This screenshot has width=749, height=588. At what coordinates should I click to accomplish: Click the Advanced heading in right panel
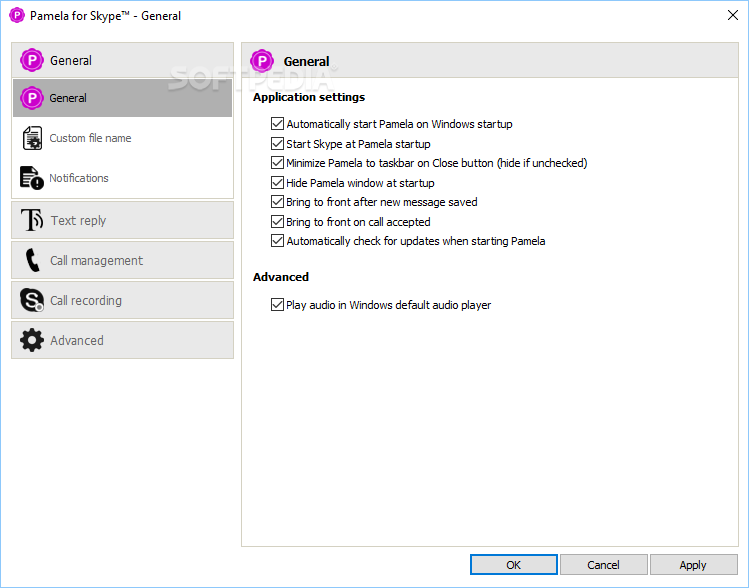pyautogui.click(x=281, y=277)
